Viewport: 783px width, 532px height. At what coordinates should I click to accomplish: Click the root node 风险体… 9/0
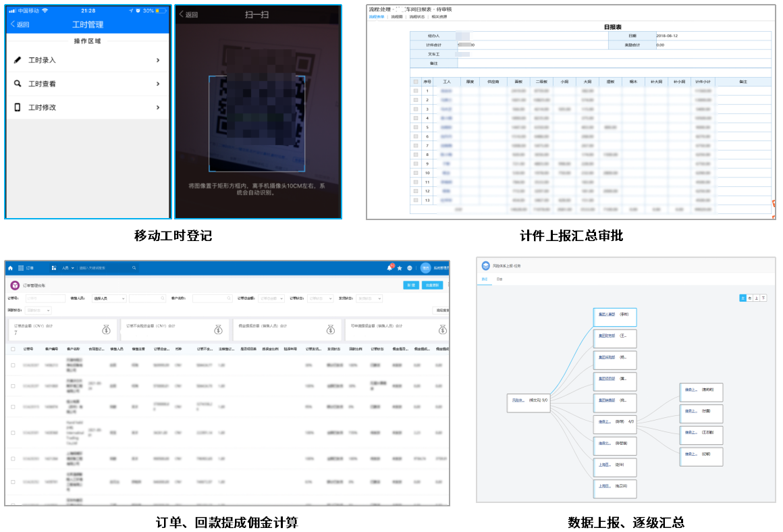529,402
